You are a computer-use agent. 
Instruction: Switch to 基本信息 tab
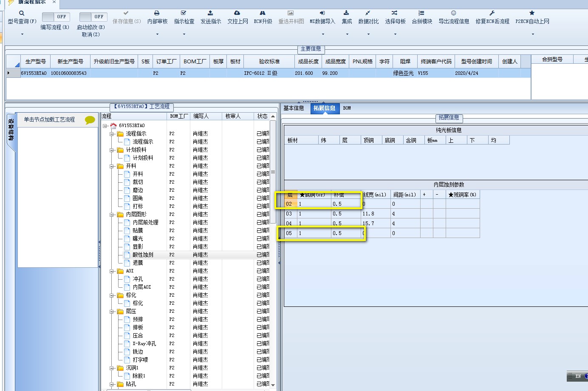coord(294,108)
